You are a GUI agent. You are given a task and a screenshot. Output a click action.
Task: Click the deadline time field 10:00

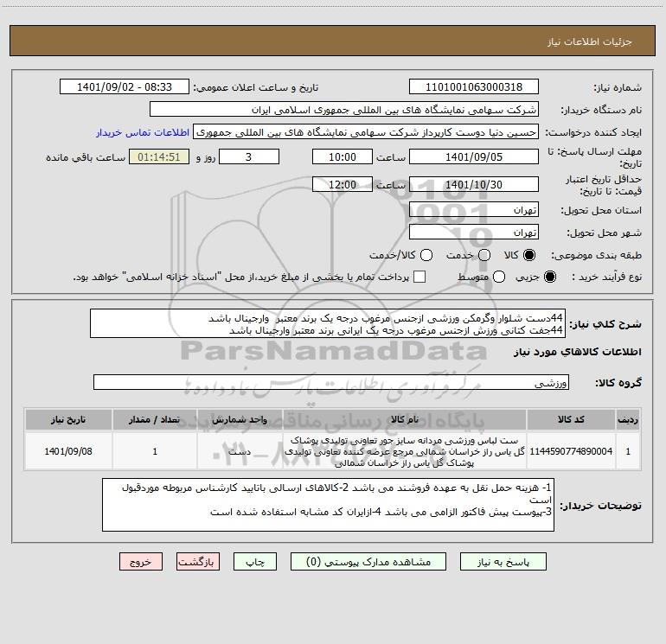343,157
